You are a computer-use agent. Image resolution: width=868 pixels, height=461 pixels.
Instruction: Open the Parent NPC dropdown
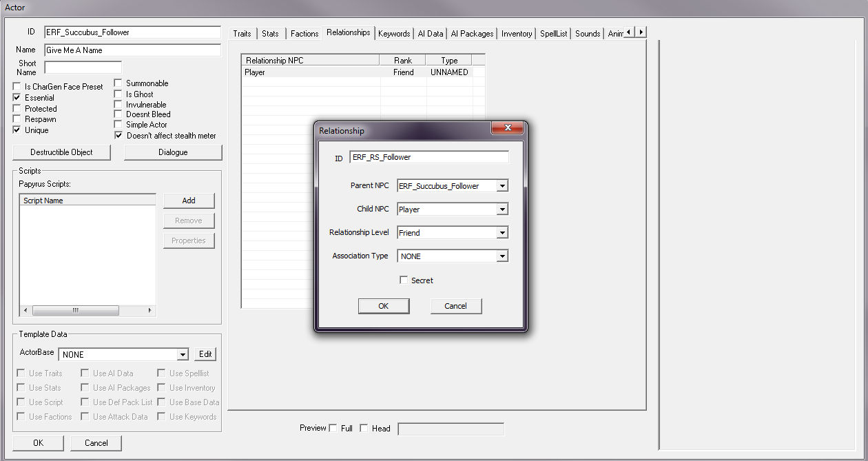coord(503,186)
